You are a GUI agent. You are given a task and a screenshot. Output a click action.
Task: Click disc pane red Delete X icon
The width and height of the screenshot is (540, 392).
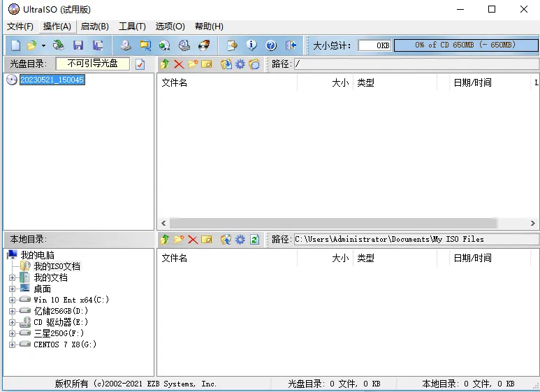click(179, 64)
